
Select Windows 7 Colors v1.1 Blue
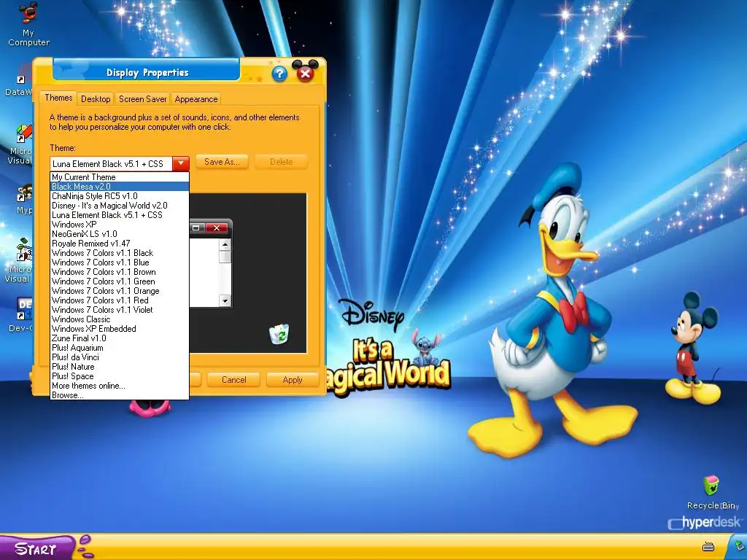120,262
